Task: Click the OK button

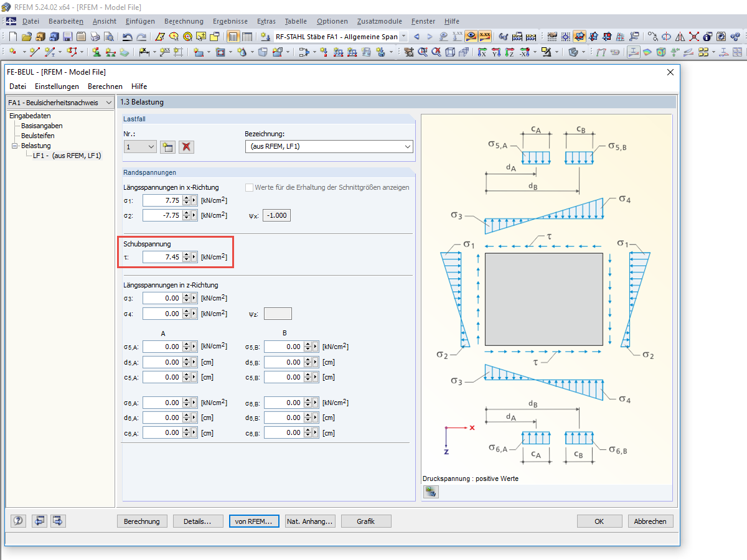Action: [599, 521]
